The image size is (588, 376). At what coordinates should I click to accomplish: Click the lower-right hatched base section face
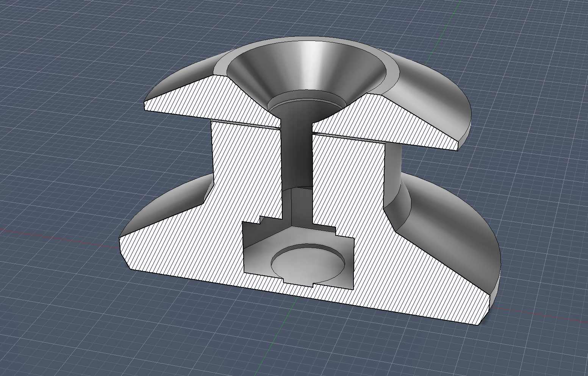pyautogui.click(x=417, y=280)
